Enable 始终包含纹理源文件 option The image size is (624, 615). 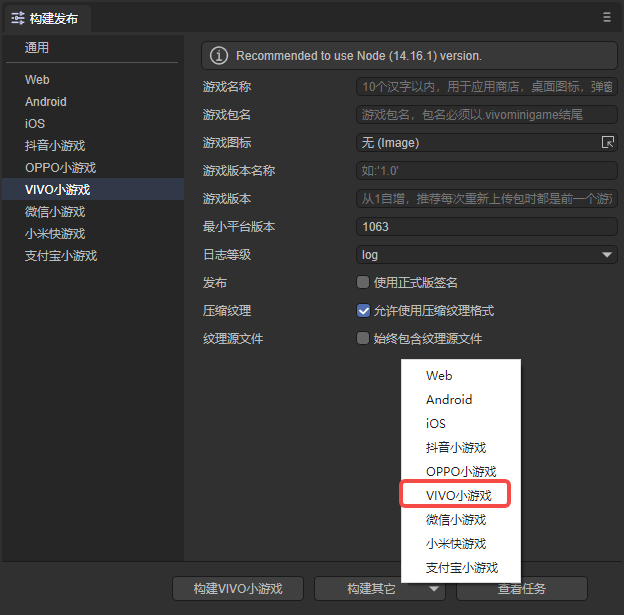[363, 338]
